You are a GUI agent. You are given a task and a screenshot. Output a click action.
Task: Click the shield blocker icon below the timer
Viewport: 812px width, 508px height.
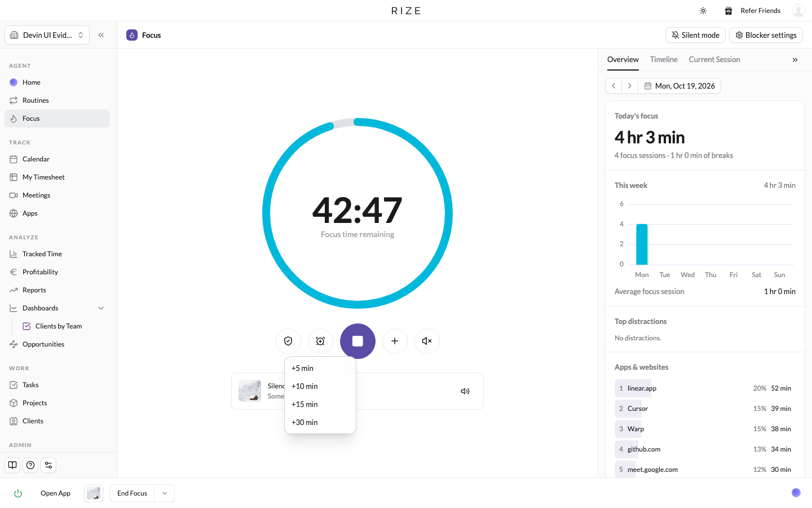point(288,341)
